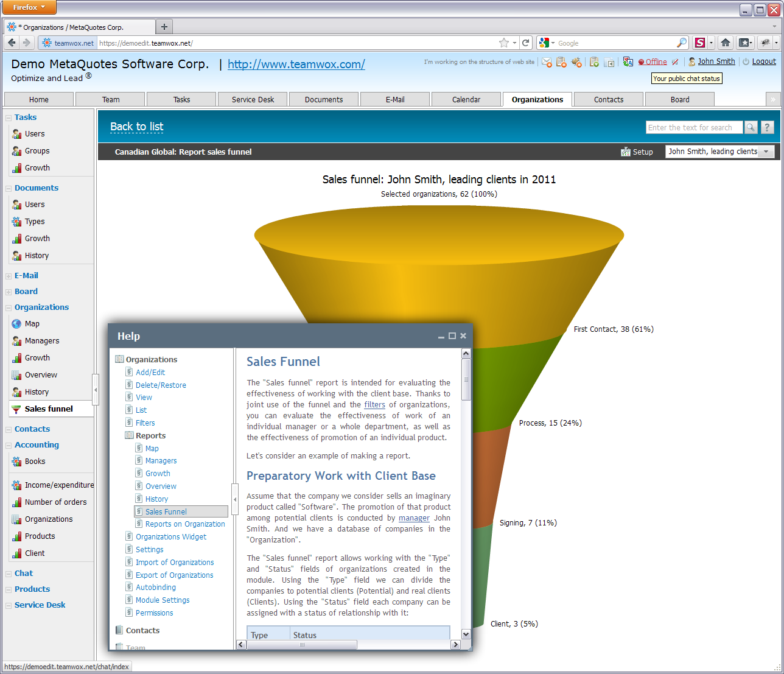Open Client report under Accounting
The image size is (784, 674).
coord(35,553)
